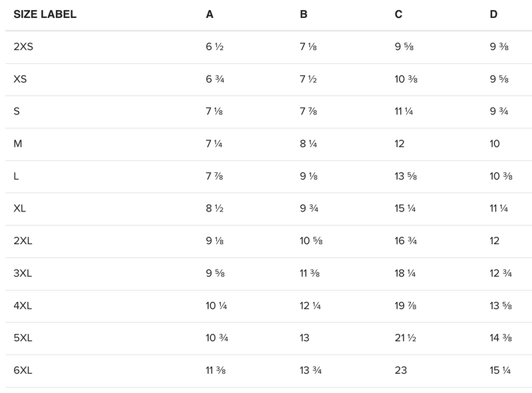532x393 pixels.
Task: Click the C value for size 4XL
Action: pyautogui.click(x=406, y=306)
